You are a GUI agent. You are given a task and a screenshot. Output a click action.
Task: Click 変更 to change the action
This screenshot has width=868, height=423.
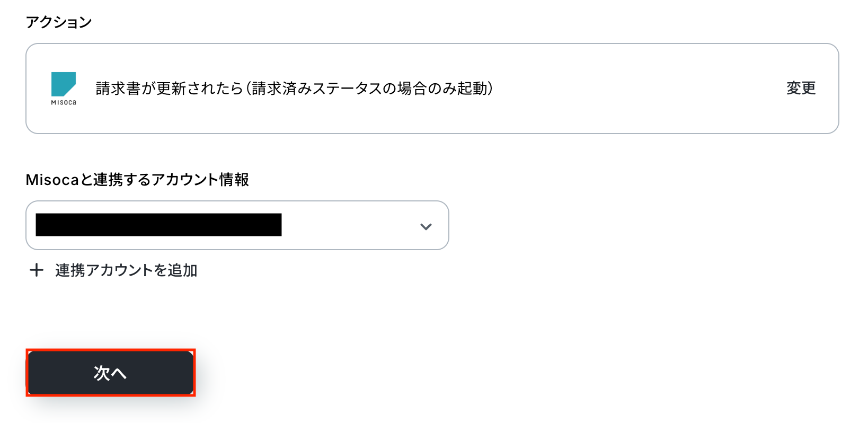pyautogui.click(x=801, y=88)
